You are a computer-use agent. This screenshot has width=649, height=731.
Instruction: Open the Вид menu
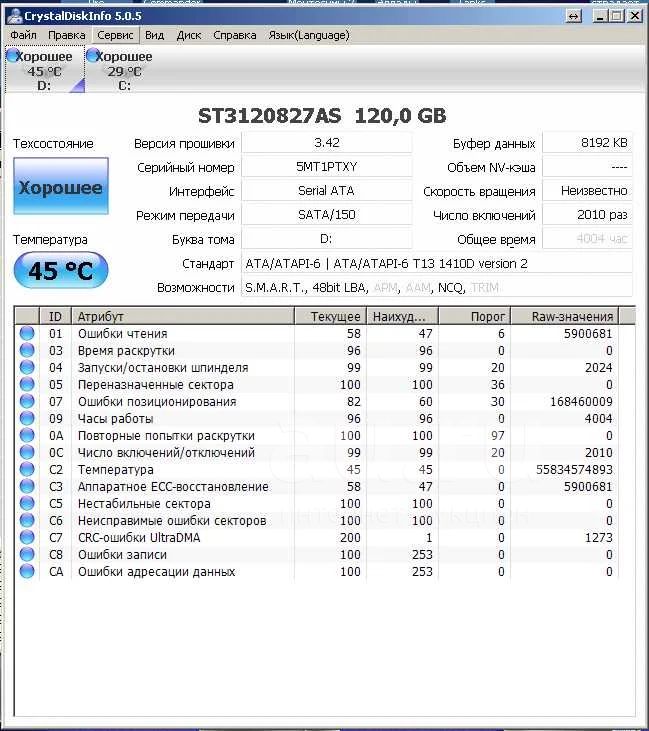click(x=154, y=35)
